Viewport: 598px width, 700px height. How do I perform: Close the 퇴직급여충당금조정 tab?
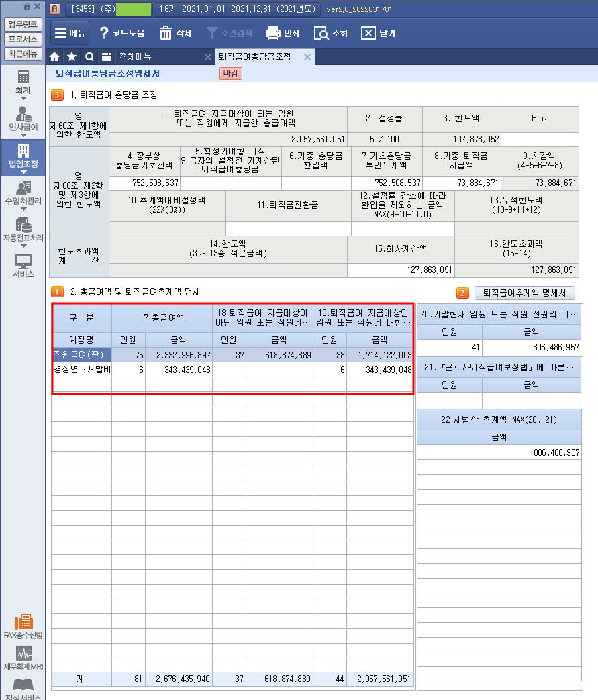(x=307, y=56)
